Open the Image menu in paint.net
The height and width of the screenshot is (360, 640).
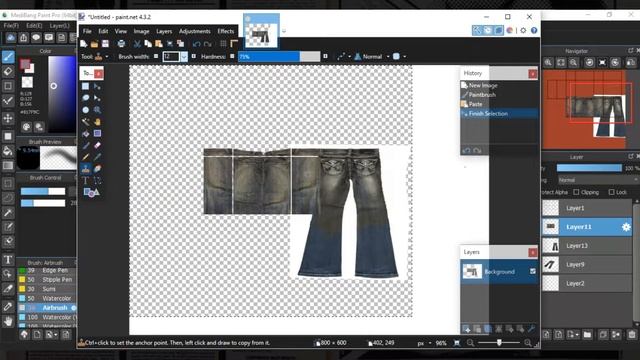(141, 31)
